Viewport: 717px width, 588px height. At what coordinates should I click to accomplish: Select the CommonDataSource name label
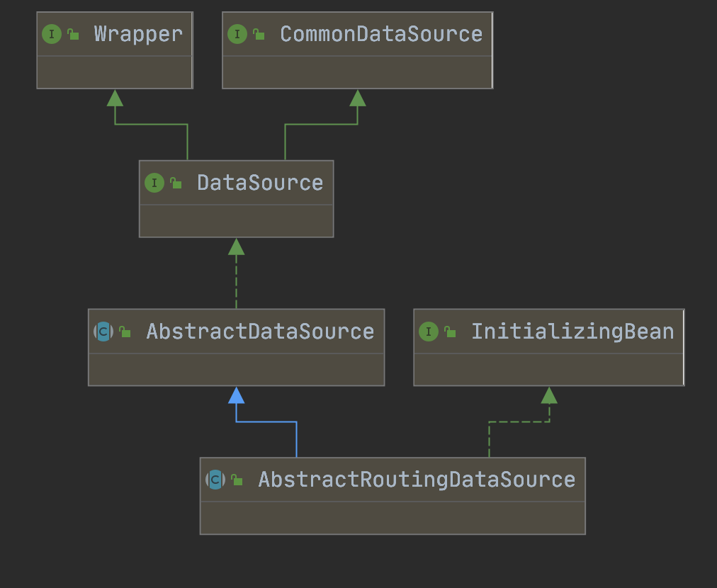381,34
